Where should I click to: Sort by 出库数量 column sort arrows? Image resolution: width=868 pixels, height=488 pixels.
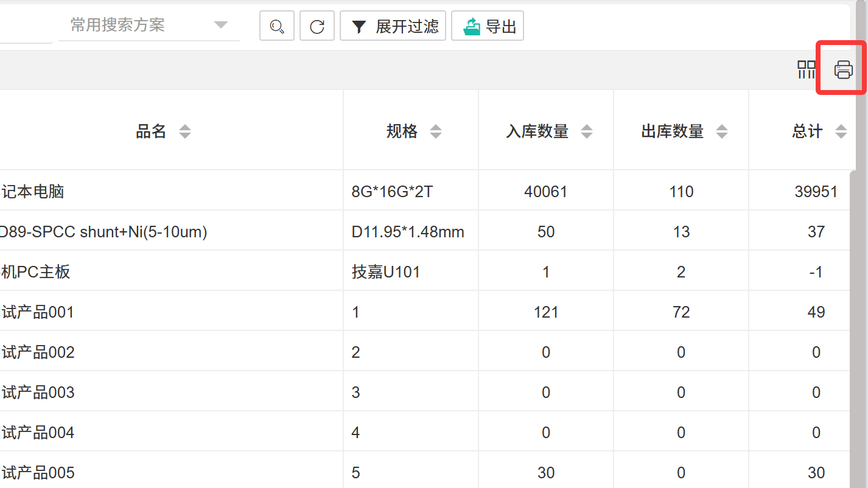tap(722, 131)
